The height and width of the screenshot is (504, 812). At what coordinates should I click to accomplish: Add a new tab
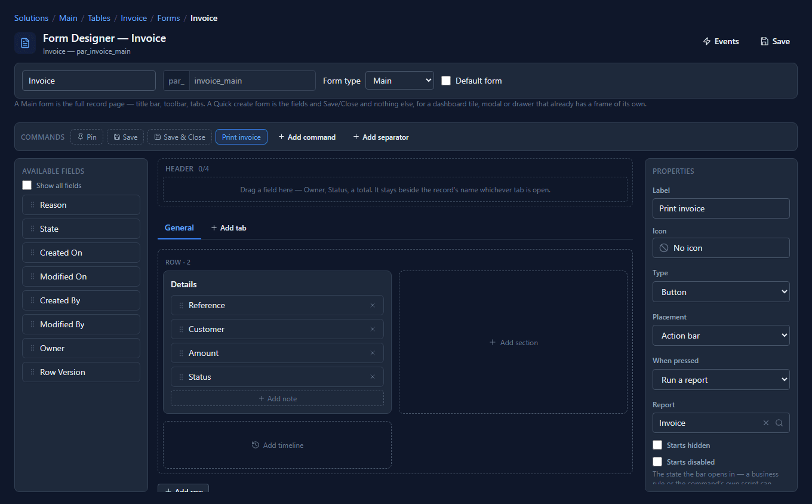(x=229, y=228)
